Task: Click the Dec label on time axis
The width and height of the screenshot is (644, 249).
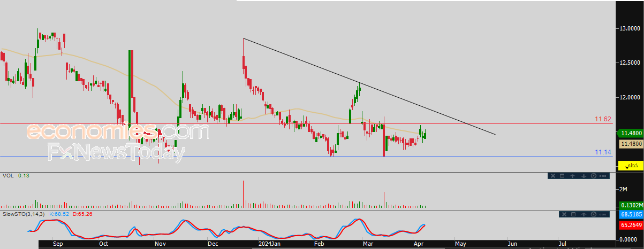Action: coord(213,243)
